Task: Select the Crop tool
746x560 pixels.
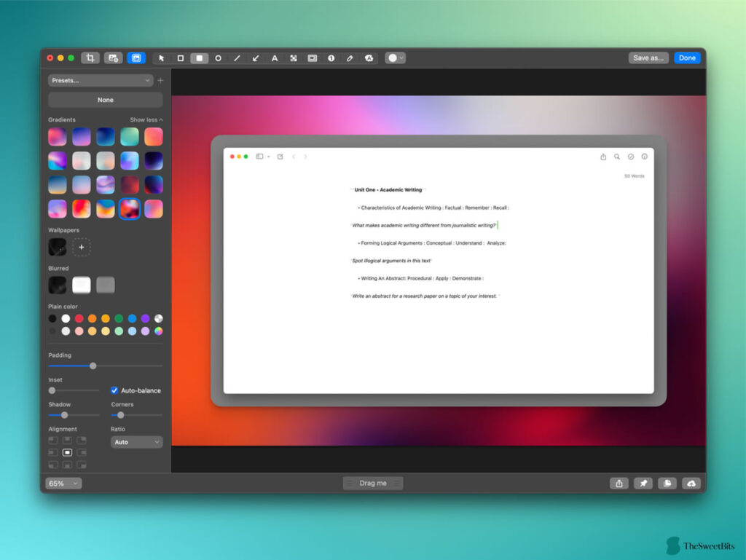Action: [90, 58]
